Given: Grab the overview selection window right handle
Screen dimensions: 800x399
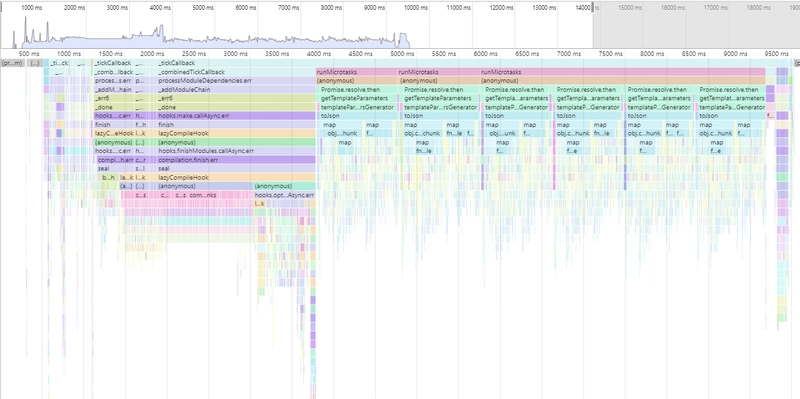Looking at the screenshot, I should point(593,7).
